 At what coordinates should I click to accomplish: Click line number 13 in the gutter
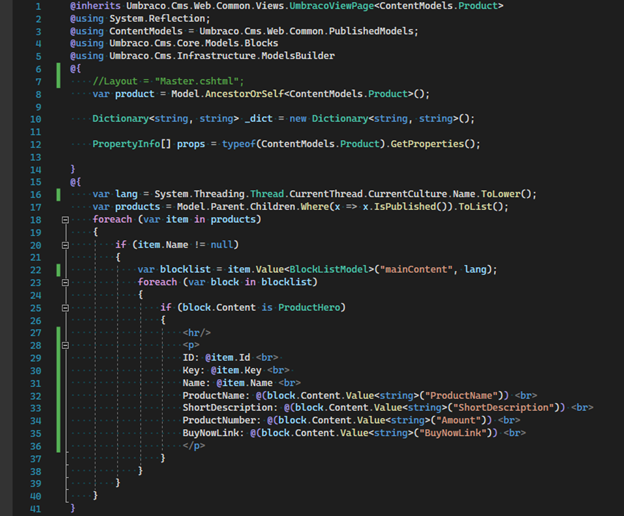[36, 158]
